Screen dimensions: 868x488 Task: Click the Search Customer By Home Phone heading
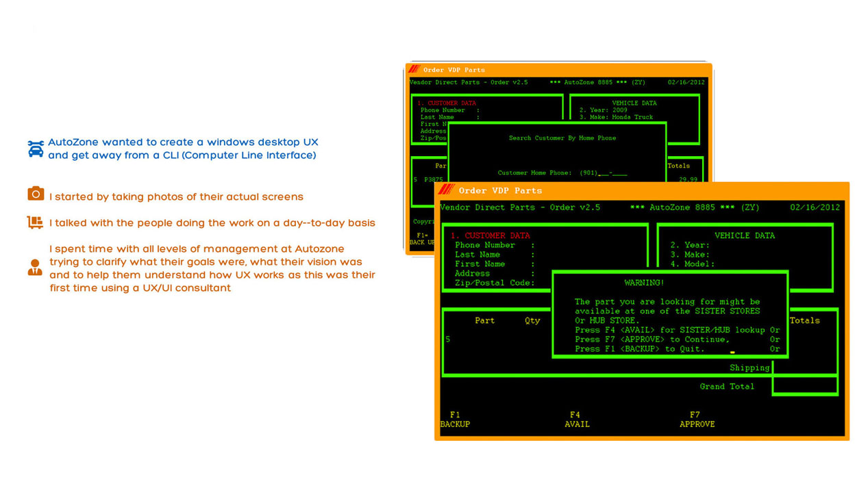(x=562, y=138)
